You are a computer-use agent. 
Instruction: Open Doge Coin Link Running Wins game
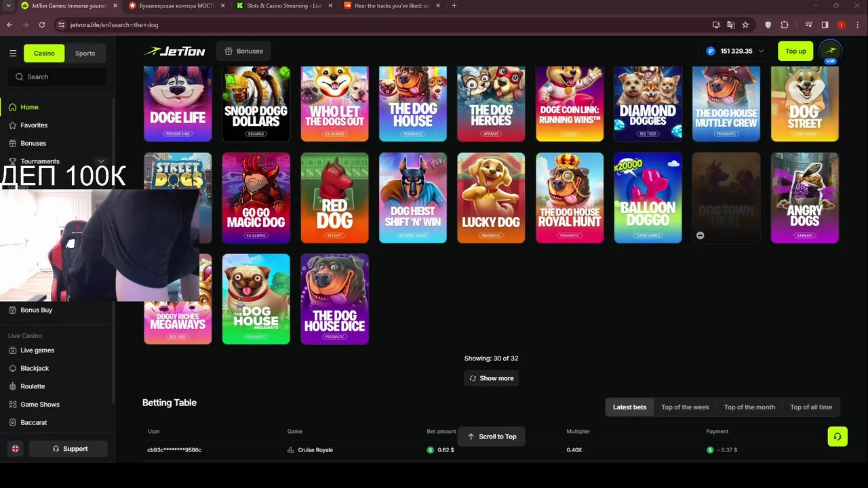(x=570, y=104)
